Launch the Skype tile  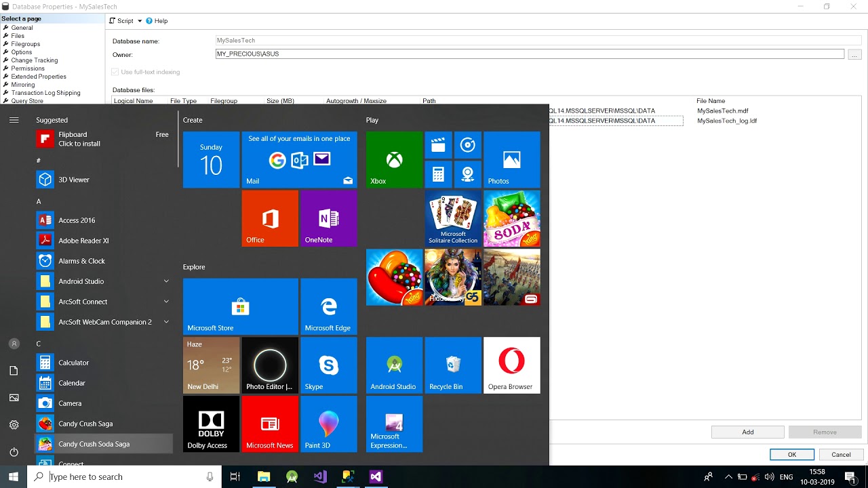tap(328, 365)
